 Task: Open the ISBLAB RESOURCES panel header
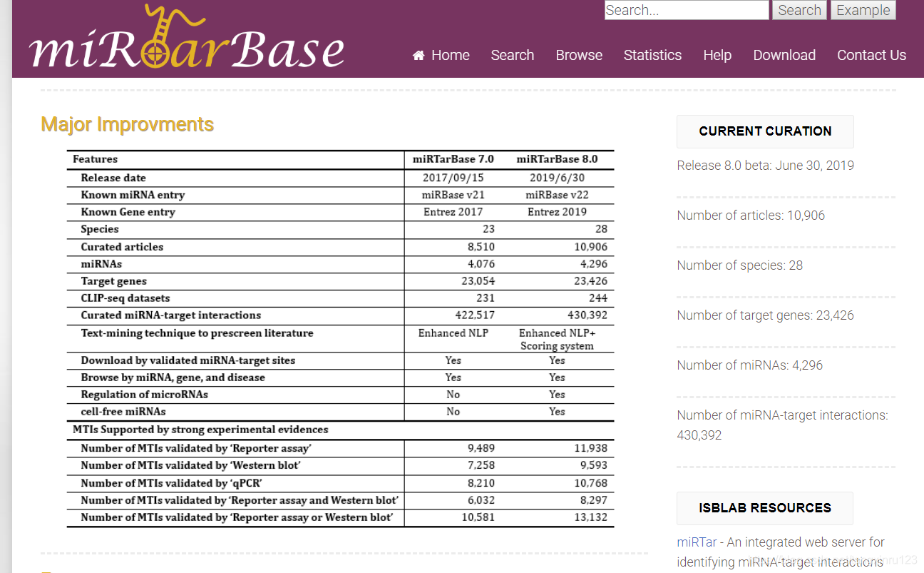tap(764, 508)
